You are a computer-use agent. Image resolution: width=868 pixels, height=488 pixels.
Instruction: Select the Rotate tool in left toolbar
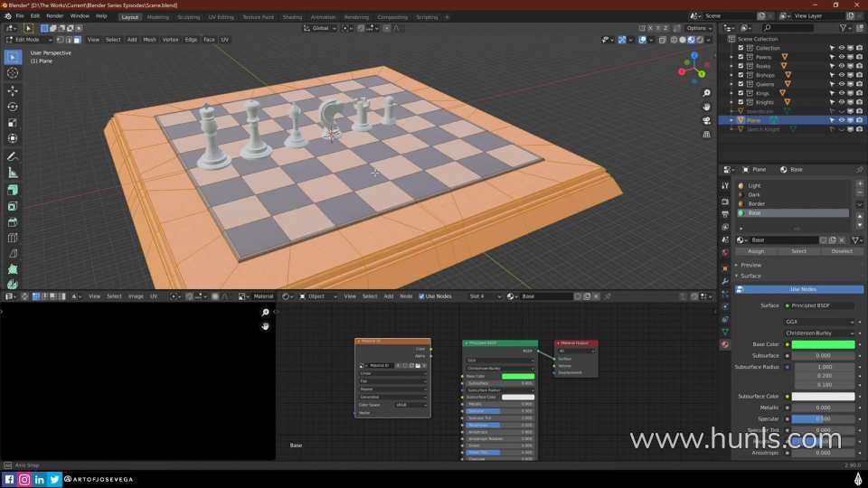[x=13, y=107]
